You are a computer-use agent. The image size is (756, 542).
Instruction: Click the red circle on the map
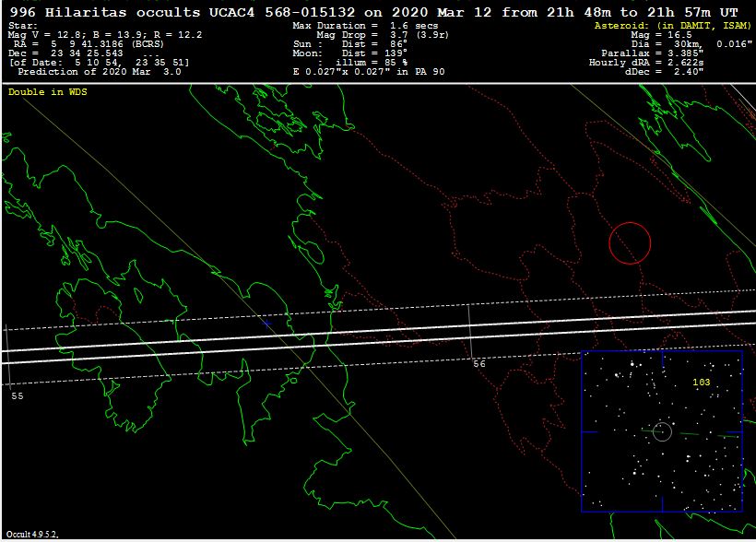pos(630,242)
